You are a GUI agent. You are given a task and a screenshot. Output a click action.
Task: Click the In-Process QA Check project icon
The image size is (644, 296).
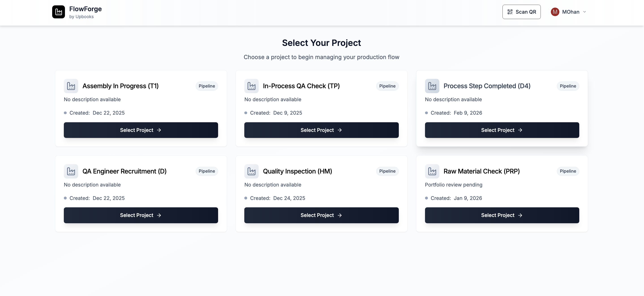(x=251, y=86)
